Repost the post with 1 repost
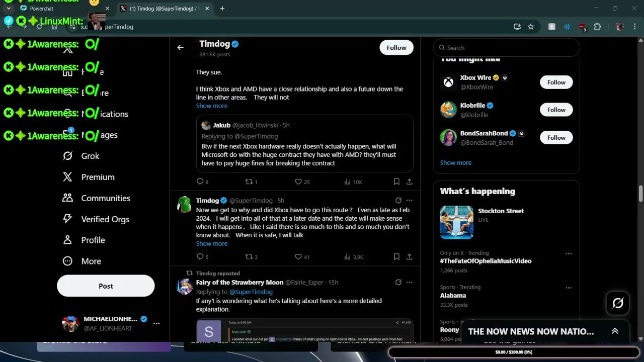Viewport: 644px width, 362px height. [251, 182]
